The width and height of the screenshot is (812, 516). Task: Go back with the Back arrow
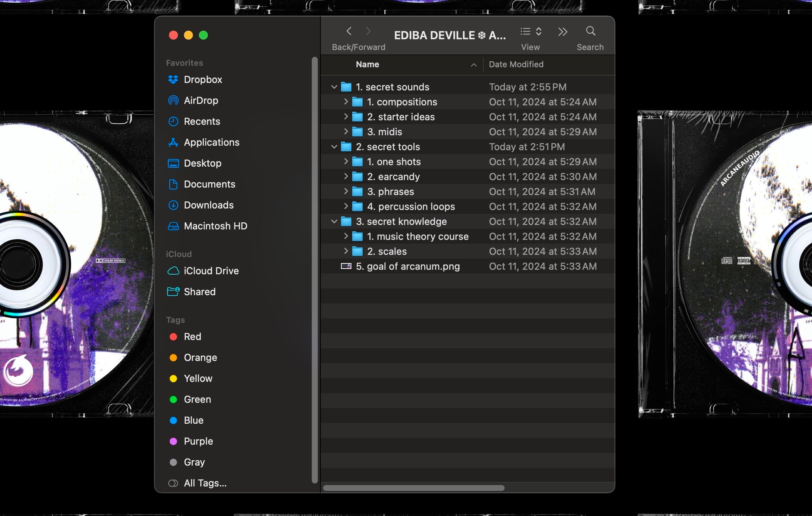pos(349,31)
